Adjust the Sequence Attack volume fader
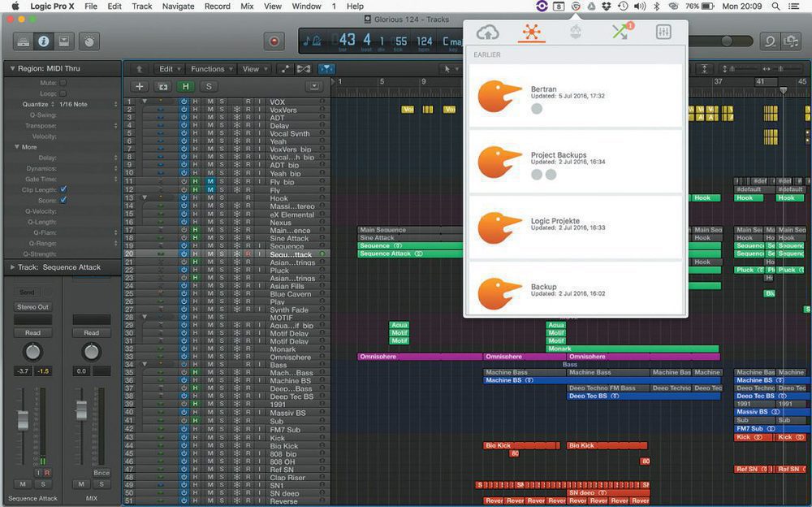The image size is (812, 507). 23,420
